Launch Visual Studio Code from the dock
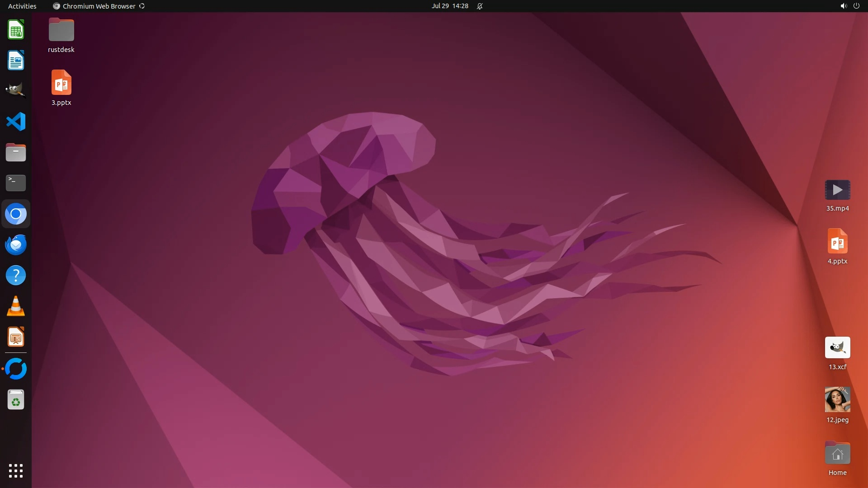The image size is (868, 488). pos(16,122)
